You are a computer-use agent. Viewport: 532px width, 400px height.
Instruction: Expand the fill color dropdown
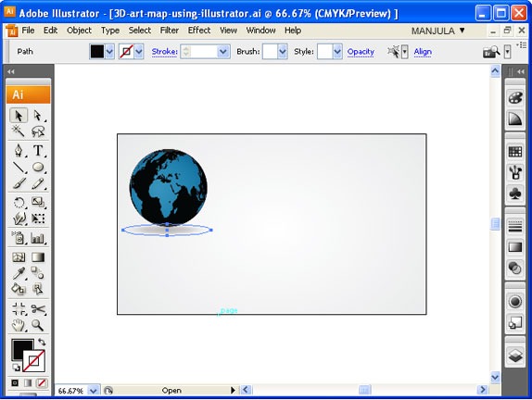pyautogui.click(x=109, y=52)
